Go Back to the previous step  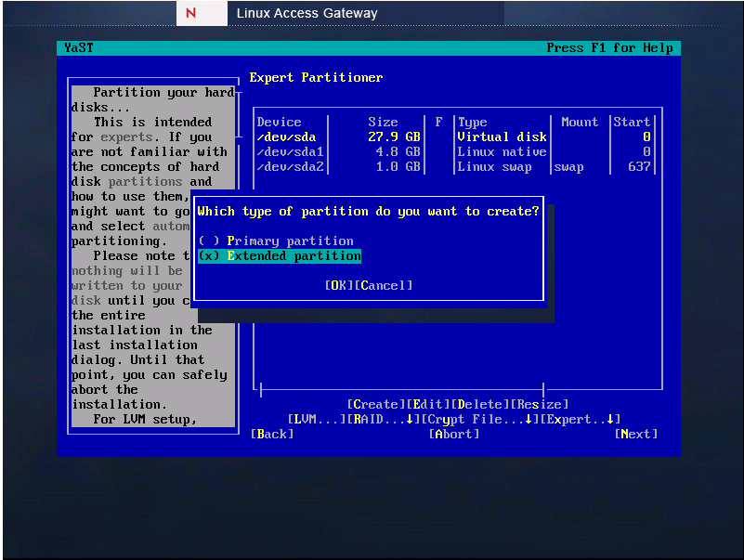tap(272, 434)
